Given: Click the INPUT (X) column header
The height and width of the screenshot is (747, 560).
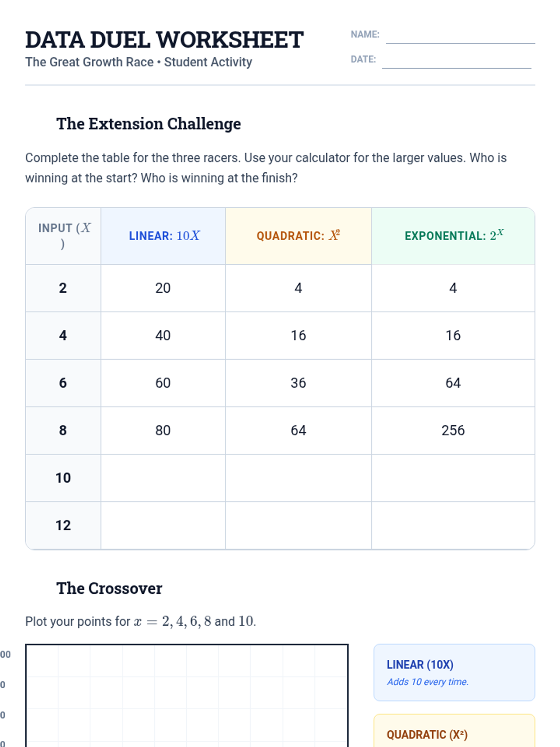Looking at the screenshot, I should (x=63, y=236).
